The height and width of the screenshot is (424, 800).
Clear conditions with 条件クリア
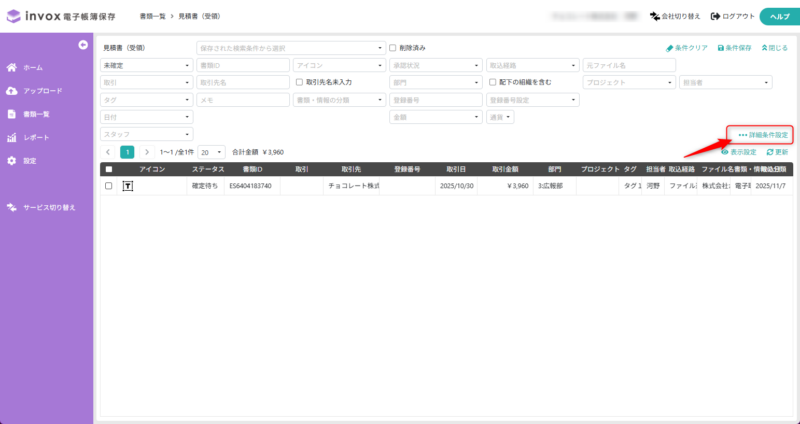click(x=687, y=48)
